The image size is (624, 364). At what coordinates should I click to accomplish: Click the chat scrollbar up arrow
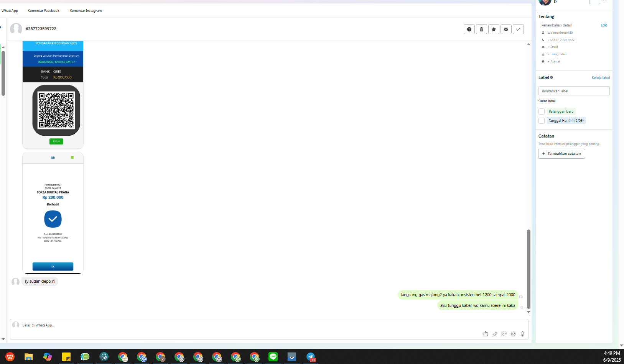click(x=529, y=44)
